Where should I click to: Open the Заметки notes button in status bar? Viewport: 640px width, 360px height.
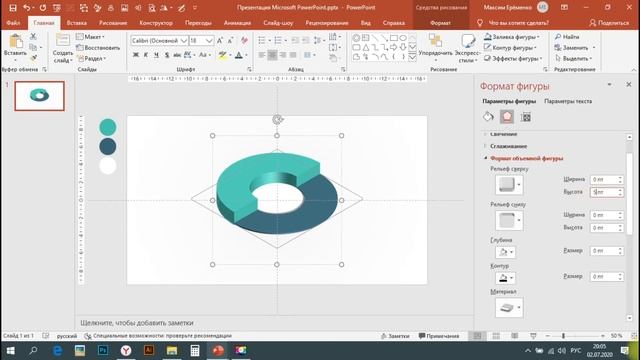395,336
